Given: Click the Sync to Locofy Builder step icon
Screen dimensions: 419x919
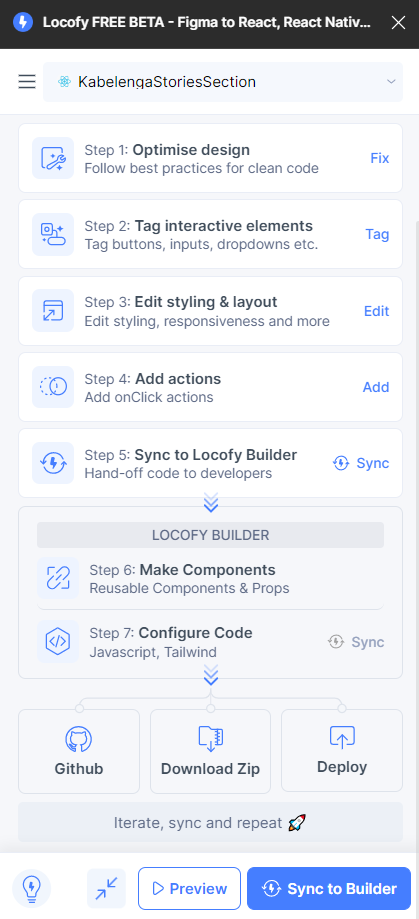Looking at the screenshot, I should click(53, 463).
